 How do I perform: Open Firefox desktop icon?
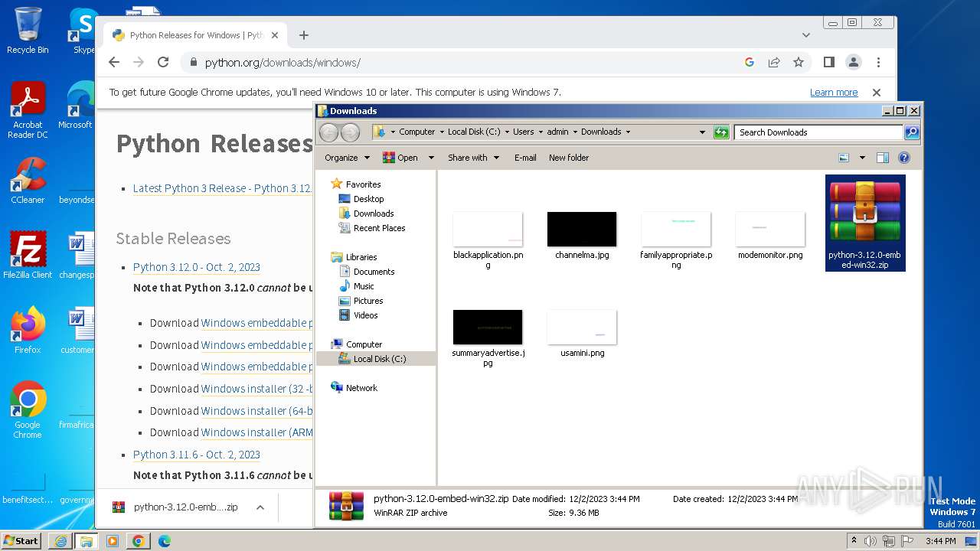pos(28,330)
